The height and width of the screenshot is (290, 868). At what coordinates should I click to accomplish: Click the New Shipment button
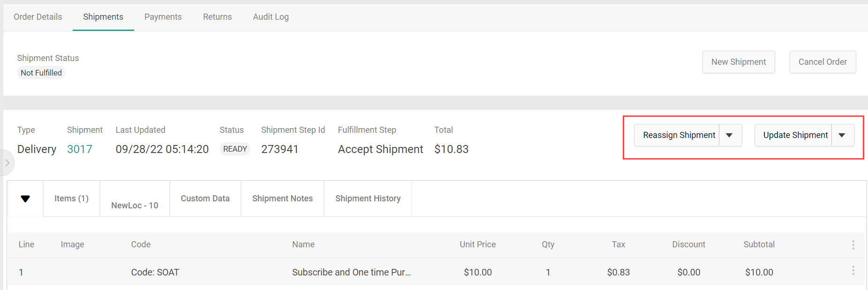[x=738, y=62]
